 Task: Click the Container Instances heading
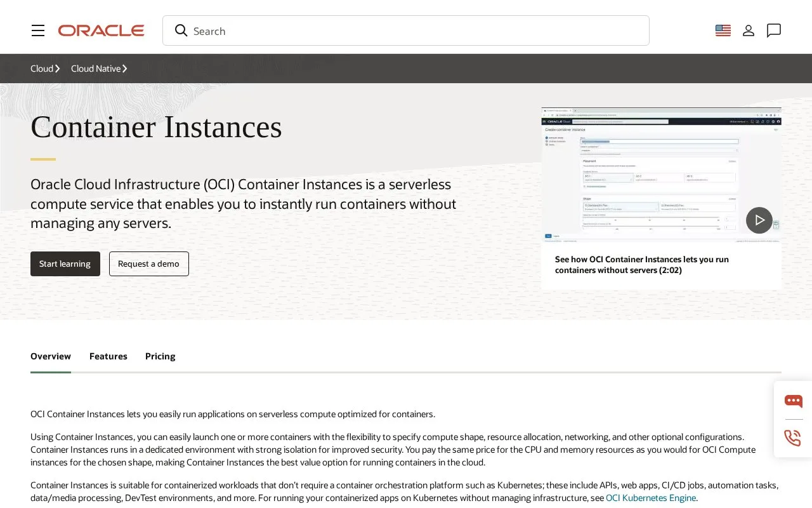156,126
